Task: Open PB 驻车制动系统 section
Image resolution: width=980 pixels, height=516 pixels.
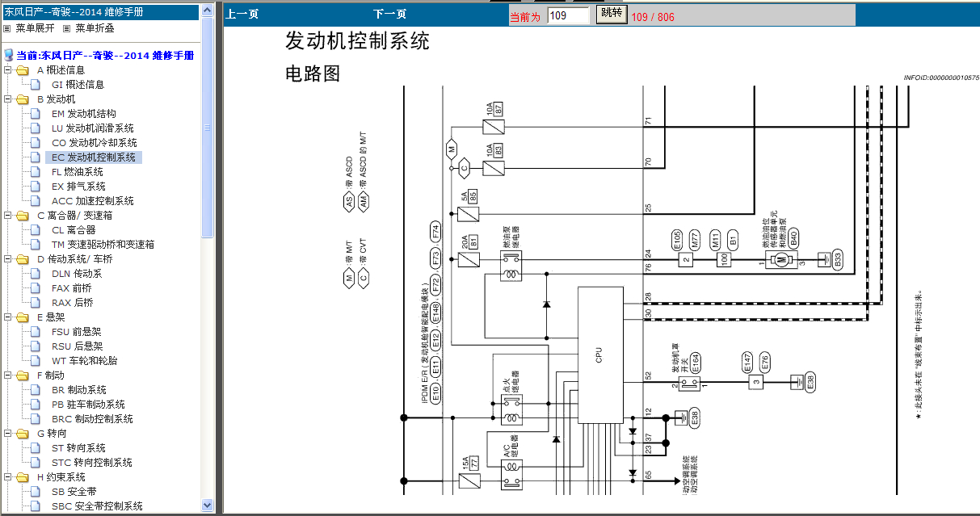Action: [88, 405]
